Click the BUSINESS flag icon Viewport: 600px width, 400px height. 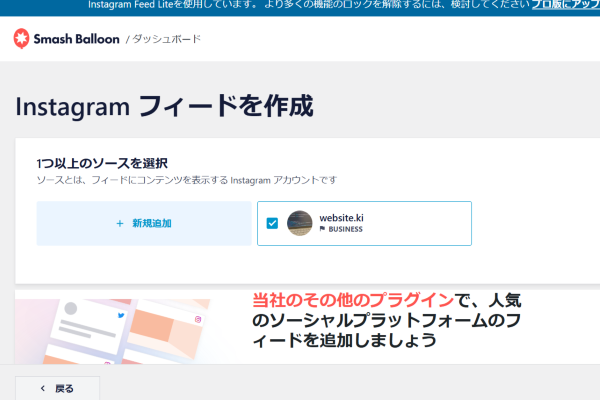coord(322,229)
